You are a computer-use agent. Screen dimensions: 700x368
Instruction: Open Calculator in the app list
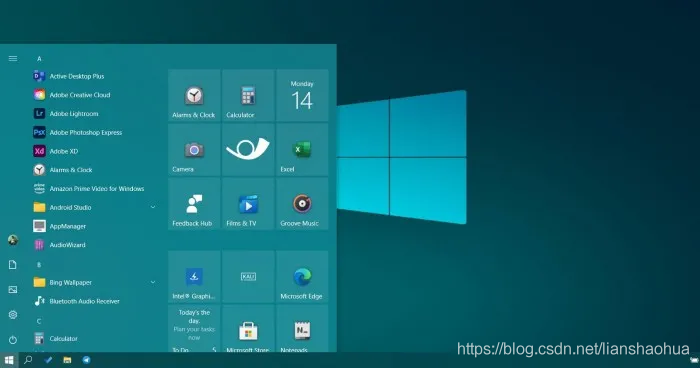point(95,339)
